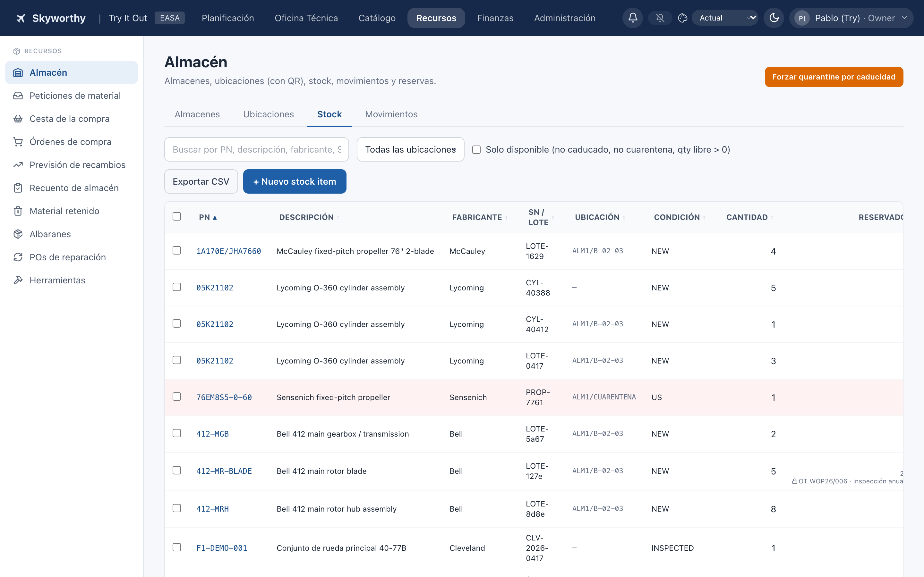924x577 pixels.
Task: Expand the Actual version dropdown
Action: [x=725, y=18]
